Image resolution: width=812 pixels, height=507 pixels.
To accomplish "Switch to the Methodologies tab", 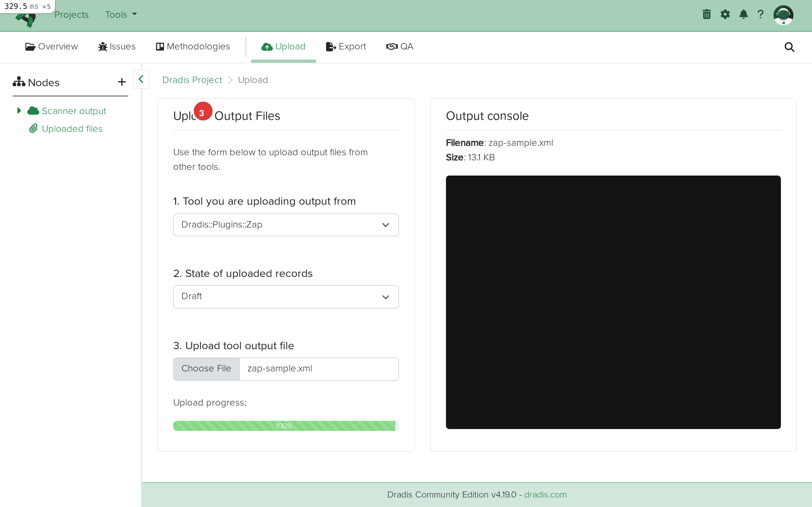I will coord(193,47).
